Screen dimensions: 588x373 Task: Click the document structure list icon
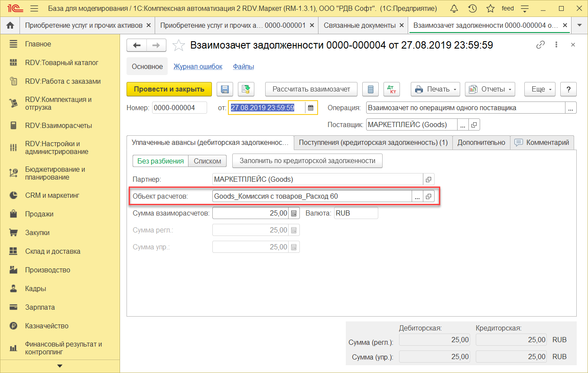[370, 89]
